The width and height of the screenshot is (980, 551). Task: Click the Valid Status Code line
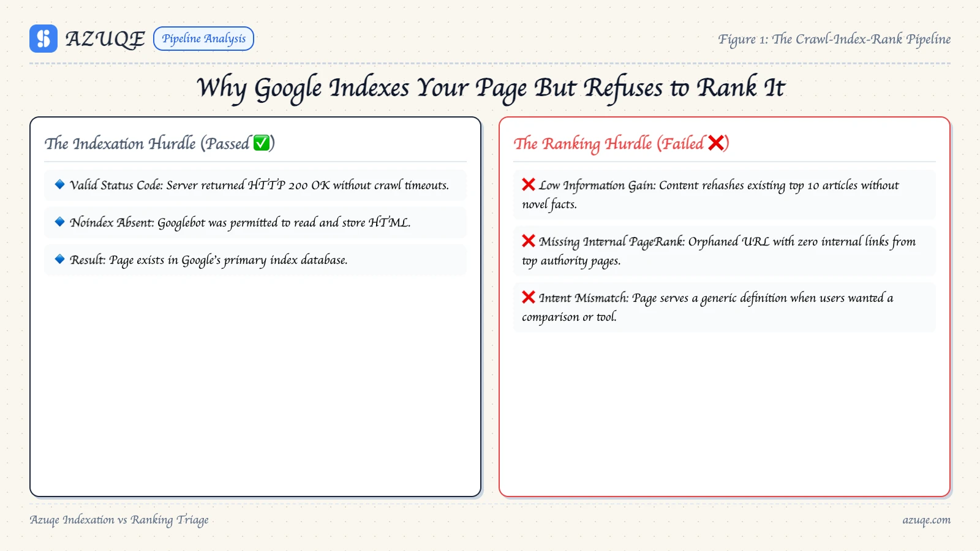point(255,185)
